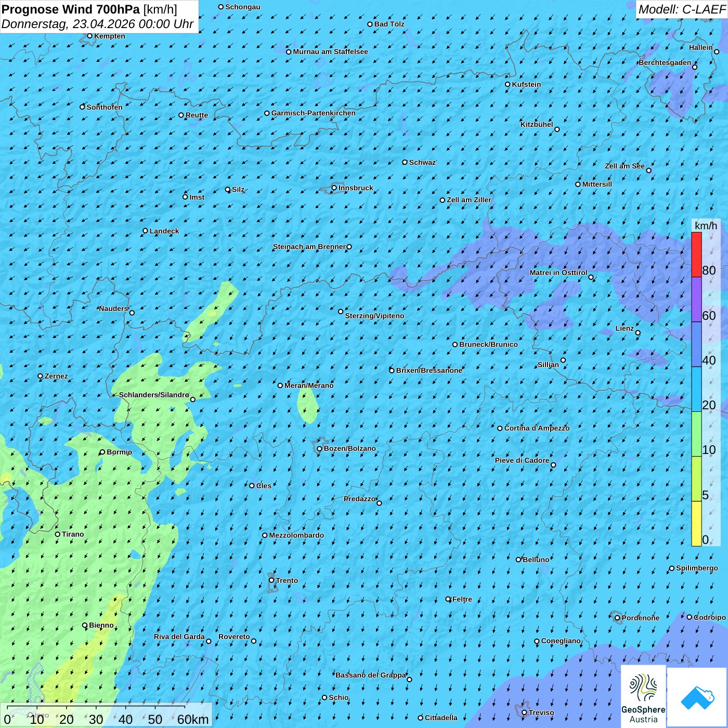This screenshot has width=728, height=728.
Task: Click the 'Sillian' label
Action: [x=548, y=365]
